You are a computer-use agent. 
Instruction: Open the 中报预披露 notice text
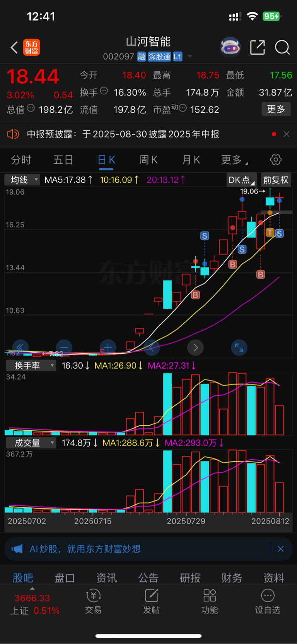point(123,134)
